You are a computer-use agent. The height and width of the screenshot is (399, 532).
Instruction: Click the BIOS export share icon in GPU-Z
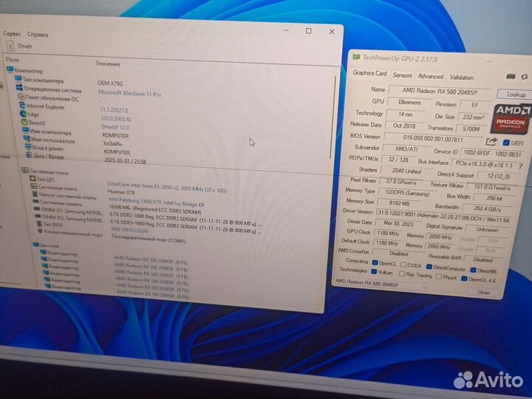click(491, 141)
